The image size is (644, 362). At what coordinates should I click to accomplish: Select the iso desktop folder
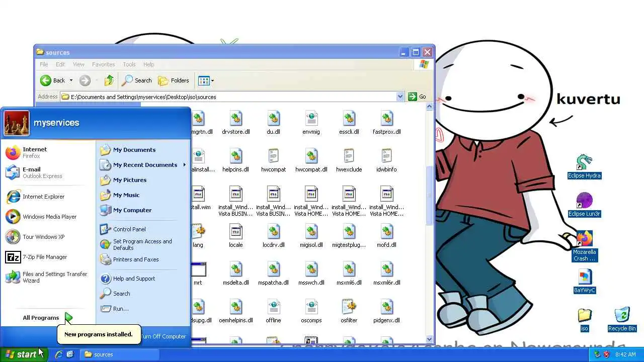[x=584, y=320]
